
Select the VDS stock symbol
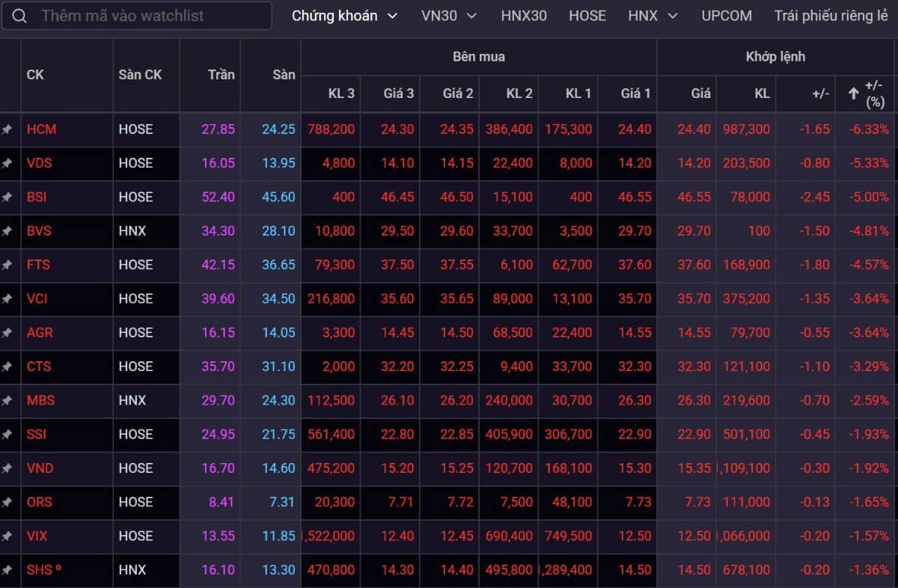pos(39,163)
